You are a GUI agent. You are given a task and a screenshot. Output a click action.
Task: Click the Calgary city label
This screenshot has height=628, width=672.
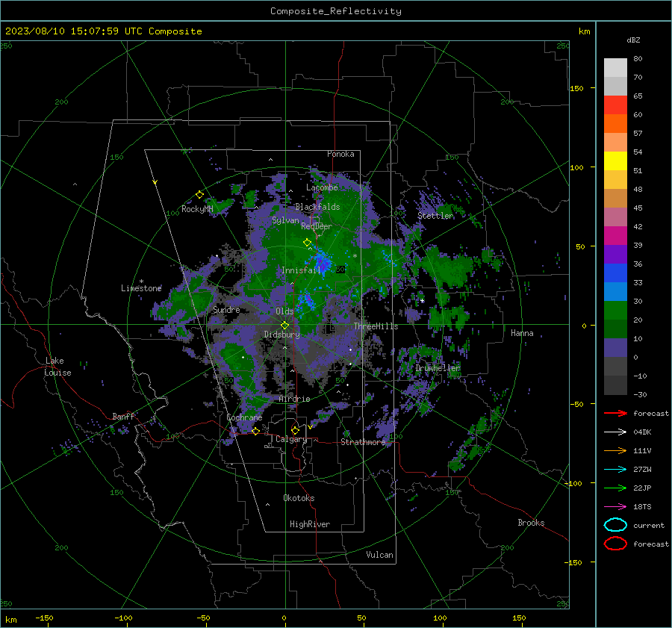(291, 439)
